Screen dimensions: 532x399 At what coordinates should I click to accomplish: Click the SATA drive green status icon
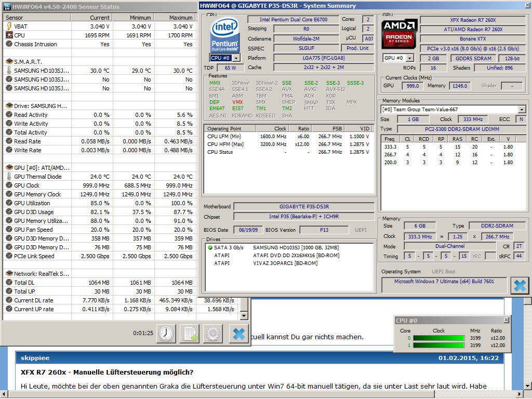coord(210,247)
